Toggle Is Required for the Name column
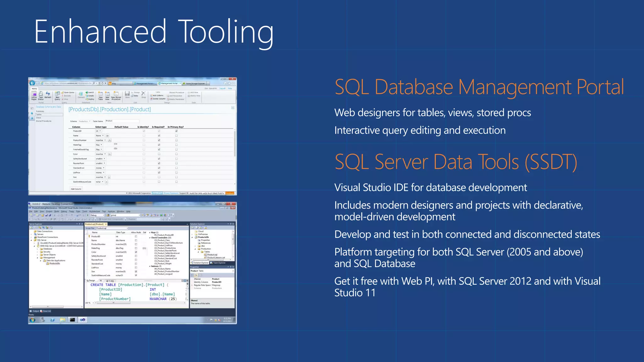Screen dimensions: 644x362 pos(159,135)
